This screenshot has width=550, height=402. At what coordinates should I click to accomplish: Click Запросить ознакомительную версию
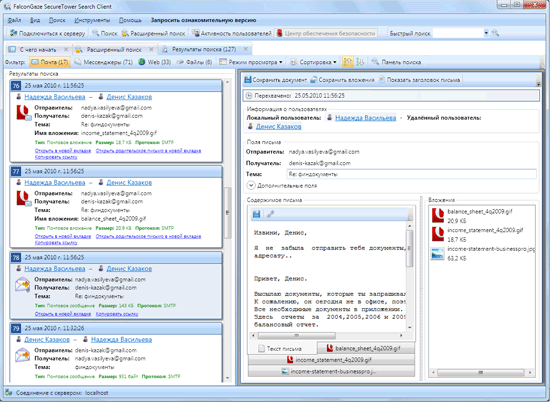(x=203, y=20)
